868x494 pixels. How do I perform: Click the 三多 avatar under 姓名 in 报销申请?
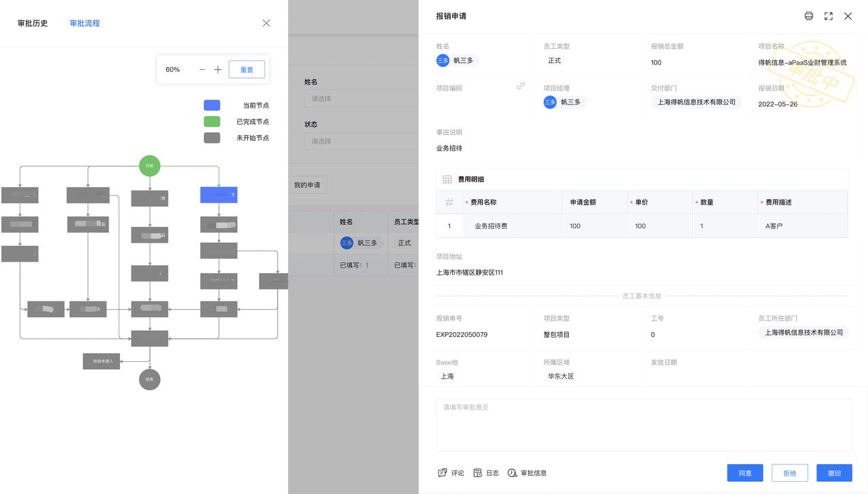pos(443,60)
